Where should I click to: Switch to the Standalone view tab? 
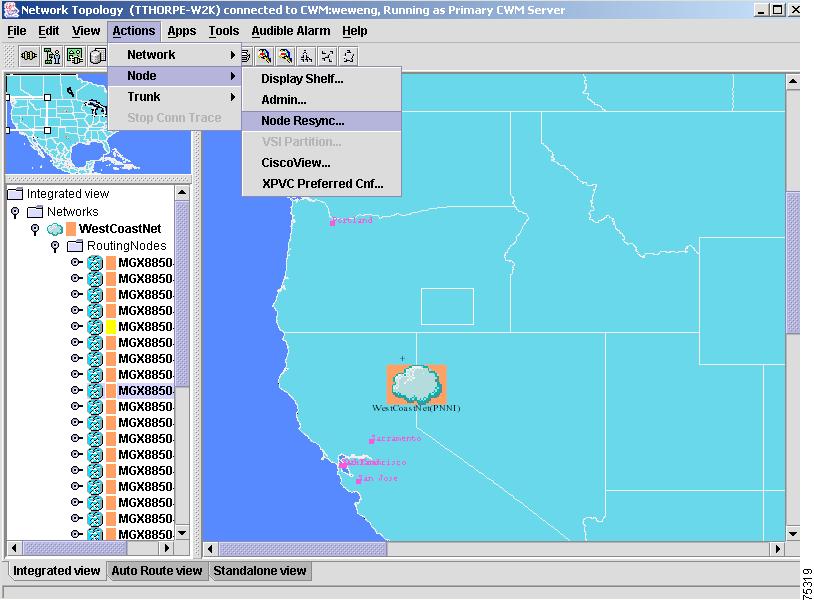260,570
